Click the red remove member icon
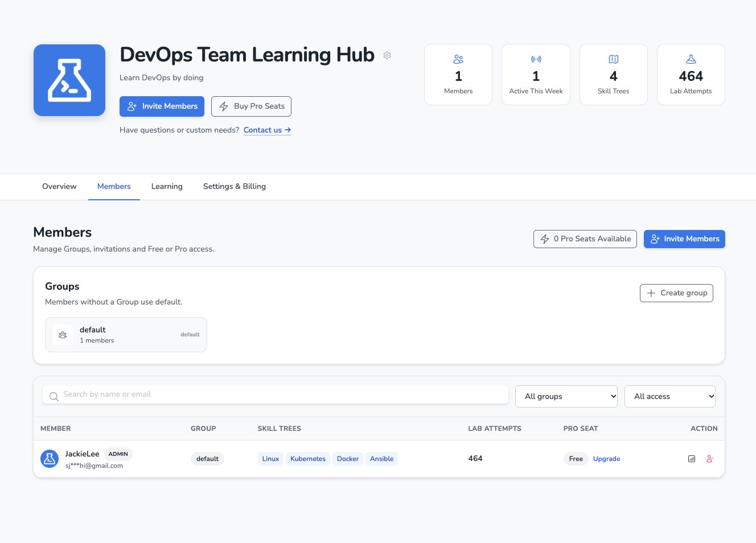756x543 pixels. [710, 459]
